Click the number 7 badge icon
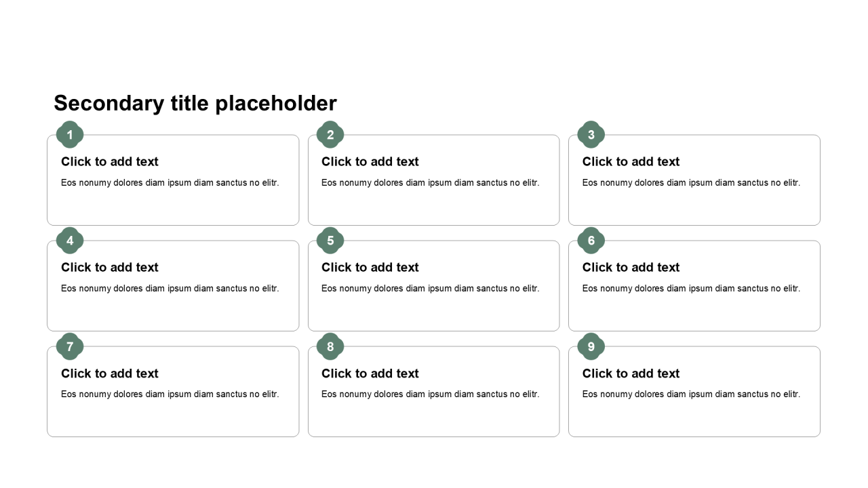Image resolution: width=868 pixels, height=488 pixels. tap(70, 346)
